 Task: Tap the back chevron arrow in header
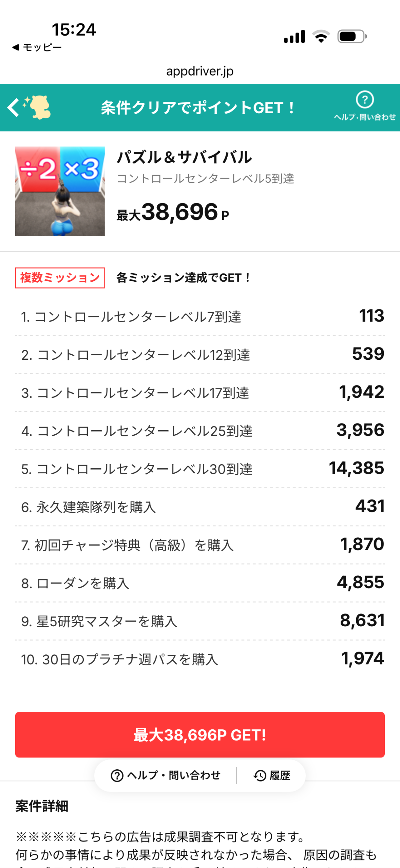coord(13,108)
